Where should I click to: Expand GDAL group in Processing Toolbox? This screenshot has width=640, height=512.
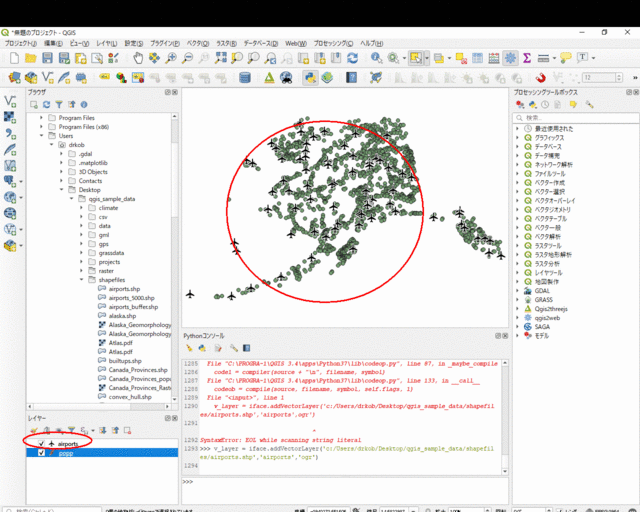tap(518, 291)
